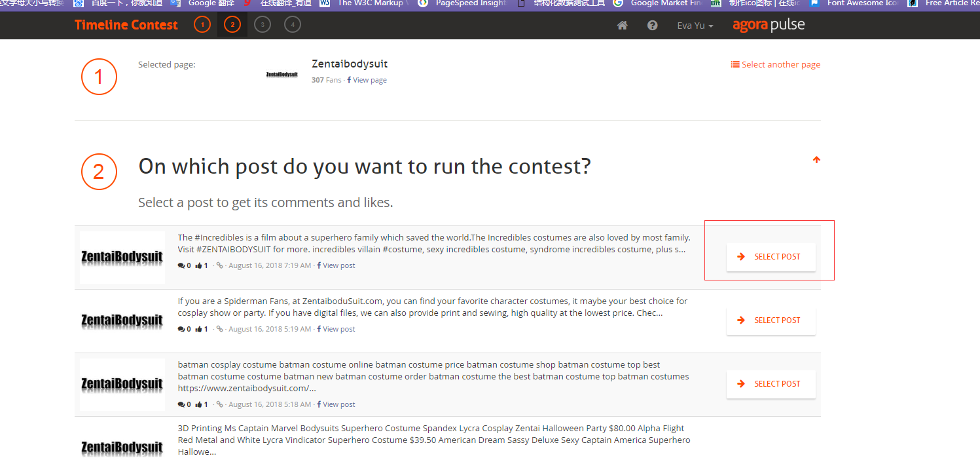View post dated August 16, 2018 7:19 AM
The image size is (980, 462).
[336, 265]
